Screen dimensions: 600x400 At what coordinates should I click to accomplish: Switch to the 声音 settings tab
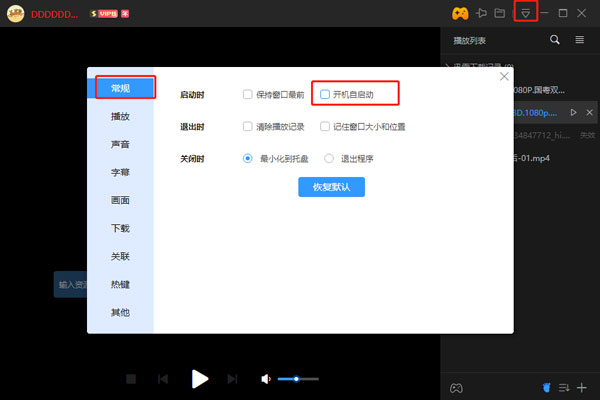121,144
